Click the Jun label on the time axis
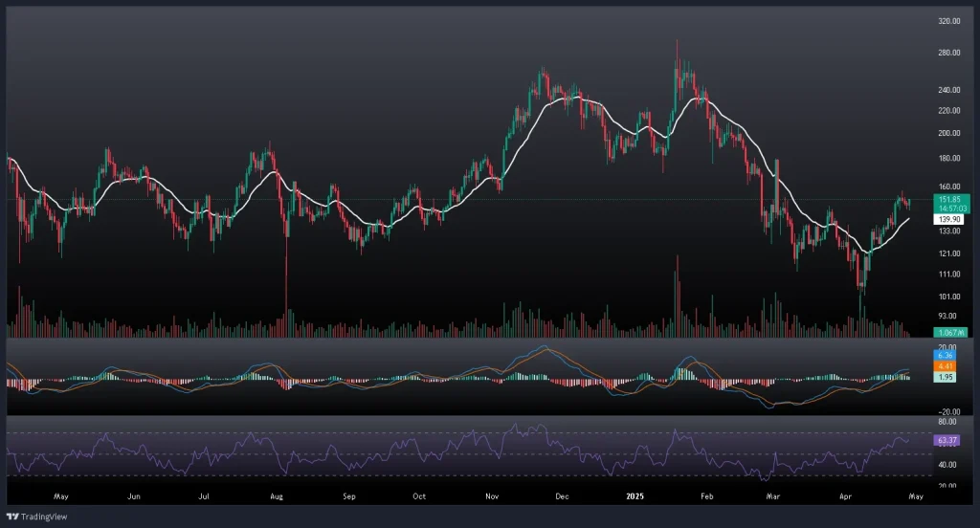The height and width of the screenshot is (528, 980). [x=134, y=497]
